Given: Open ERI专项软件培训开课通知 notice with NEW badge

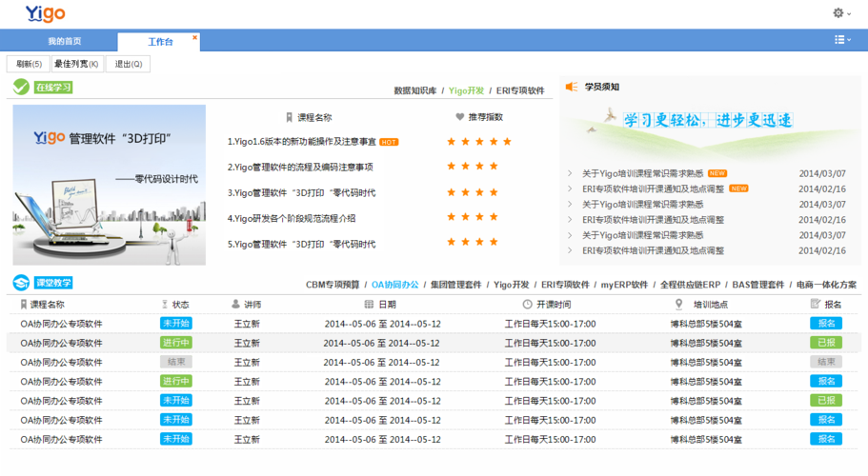Looking at the screenshot, I should pos(653,189).
